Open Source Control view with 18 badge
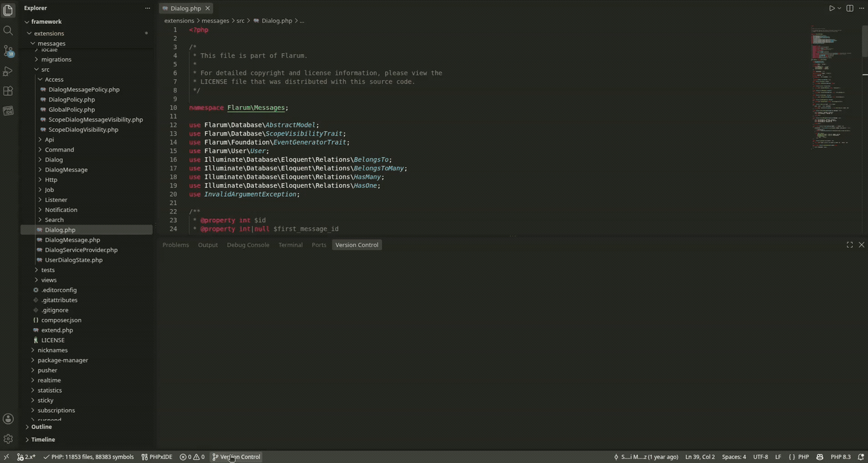The image size is (868, 463). click(8, 51)
